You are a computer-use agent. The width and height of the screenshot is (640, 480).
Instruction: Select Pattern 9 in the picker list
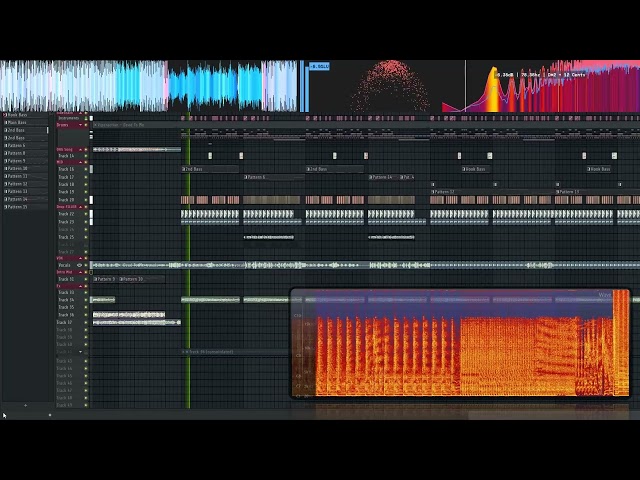[x=25, y=161]
